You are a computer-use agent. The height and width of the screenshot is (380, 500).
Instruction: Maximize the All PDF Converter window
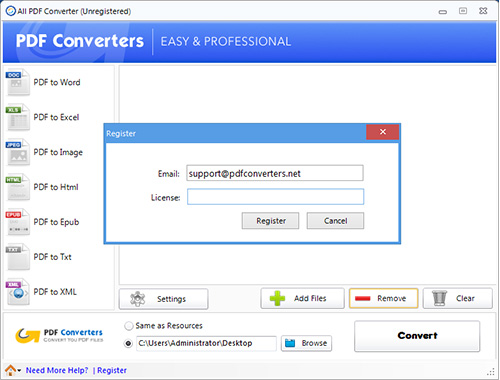(463, 11)
